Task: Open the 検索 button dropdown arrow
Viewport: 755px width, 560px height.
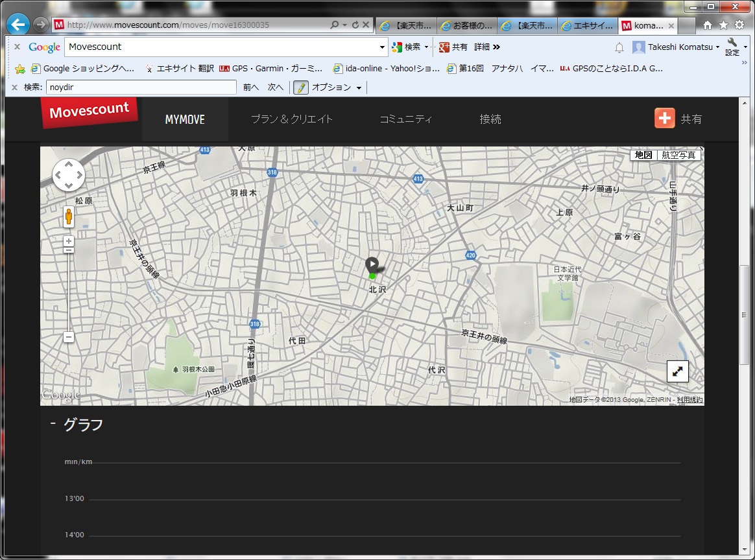Action: click(x=426, y=47)
